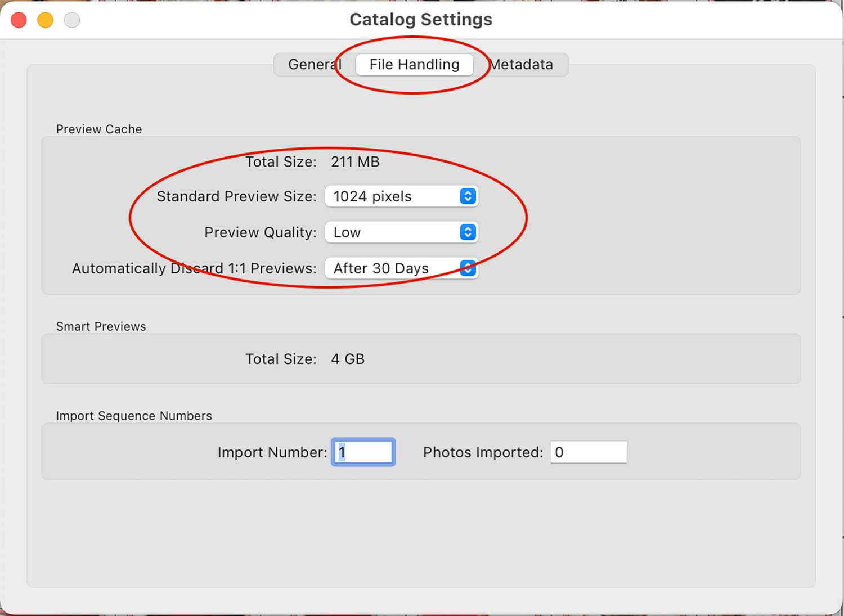Click the arrows beside After 30 Days
This screenshot has width=844, height=616.
tap(468, 268)
